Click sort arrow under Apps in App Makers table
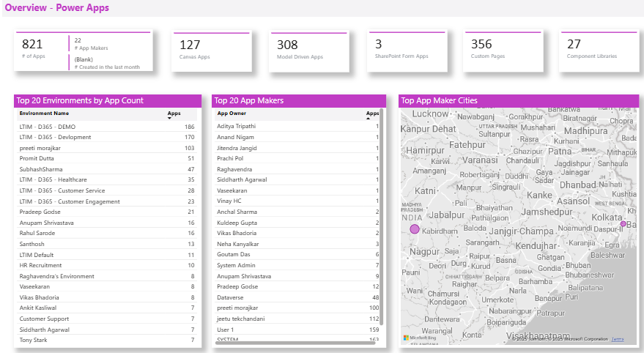Screen dimensions: 644x353 pyautogui.click(x=369, y=119)
